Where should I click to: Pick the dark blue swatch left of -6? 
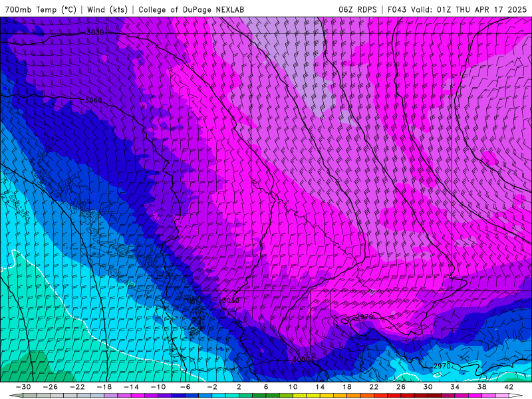point(178,396)
